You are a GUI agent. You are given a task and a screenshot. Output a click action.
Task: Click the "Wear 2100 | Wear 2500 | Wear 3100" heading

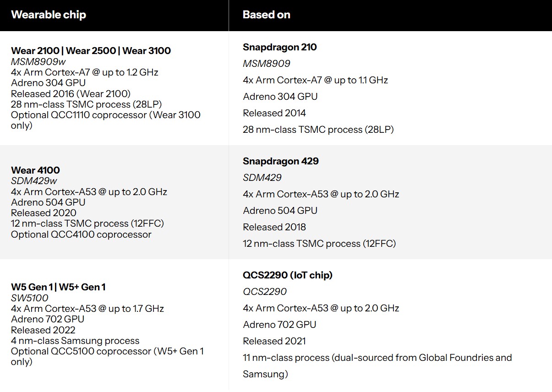(x=91, y=51)
